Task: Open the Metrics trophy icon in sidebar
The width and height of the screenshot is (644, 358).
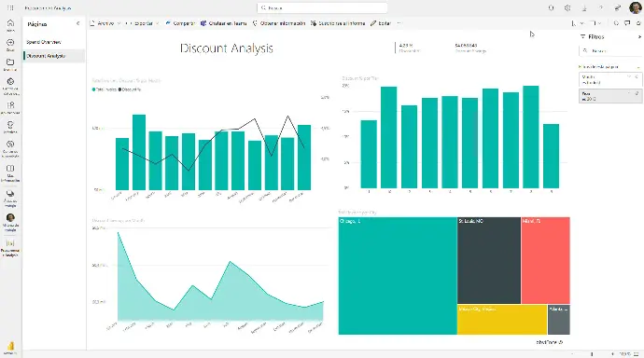Action: [10, 124]
